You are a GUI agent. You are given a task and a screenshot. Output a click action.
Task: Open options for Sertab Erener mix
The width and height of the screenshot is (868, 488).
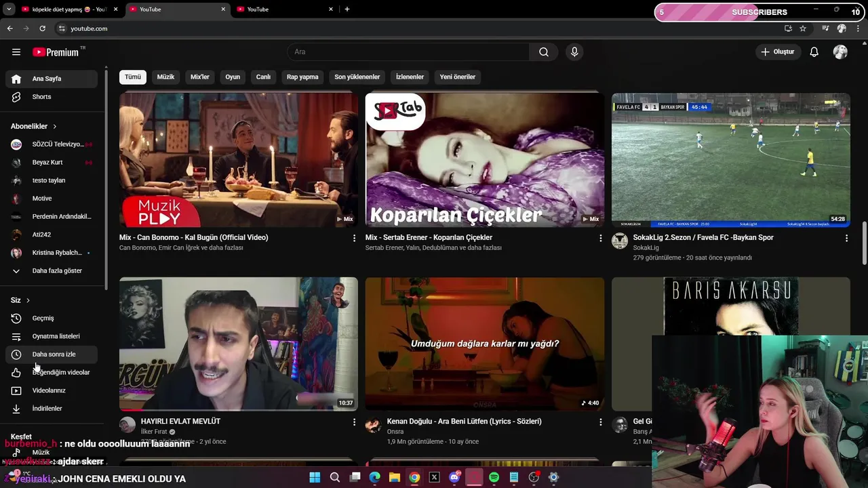click(x=600, y=238)
